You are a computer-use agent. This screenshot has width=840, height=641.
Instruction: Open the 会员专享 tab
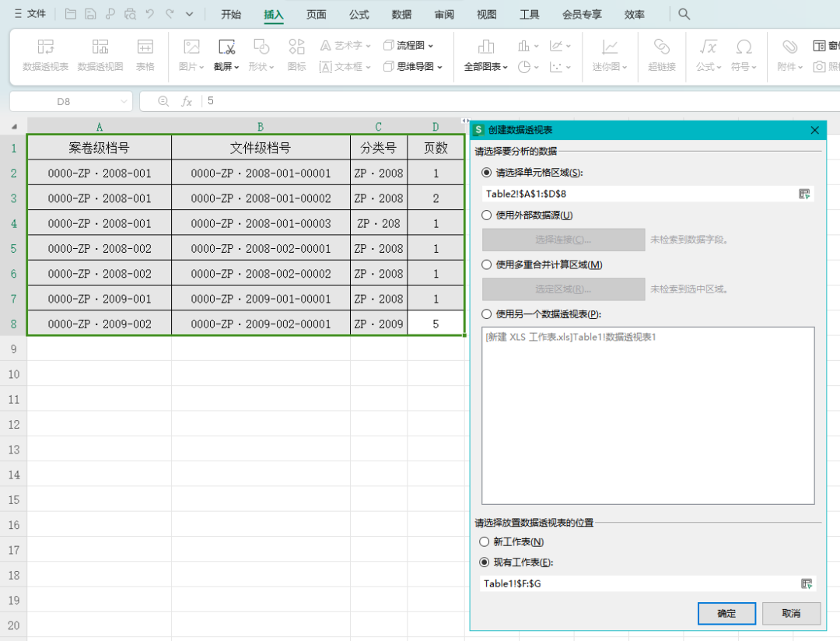coord(582,15)
